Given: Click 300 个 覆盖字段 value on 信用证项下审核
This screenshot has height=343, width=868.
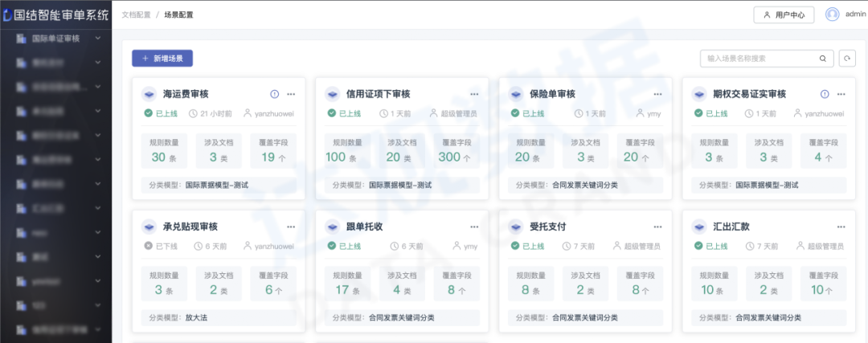Looking at the screenshot, I should coord(454,157).
